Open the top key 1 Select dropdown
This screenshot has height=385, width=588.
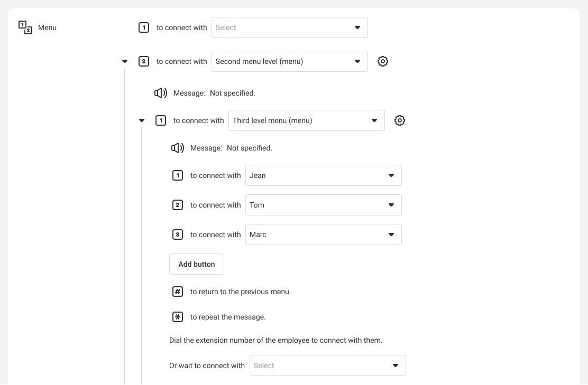coord(289,27)
